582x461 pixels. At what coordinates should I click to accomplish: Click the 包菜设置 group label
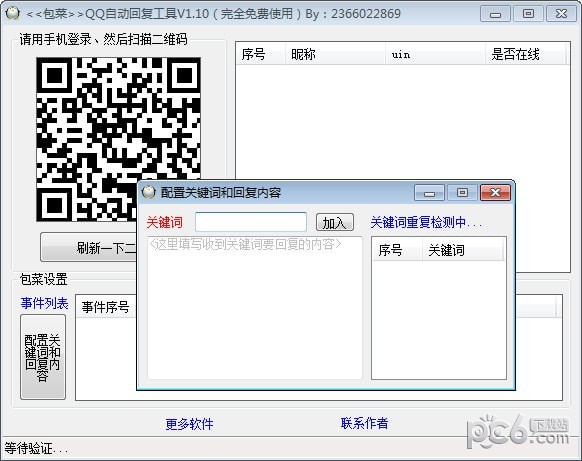point(43,279)
